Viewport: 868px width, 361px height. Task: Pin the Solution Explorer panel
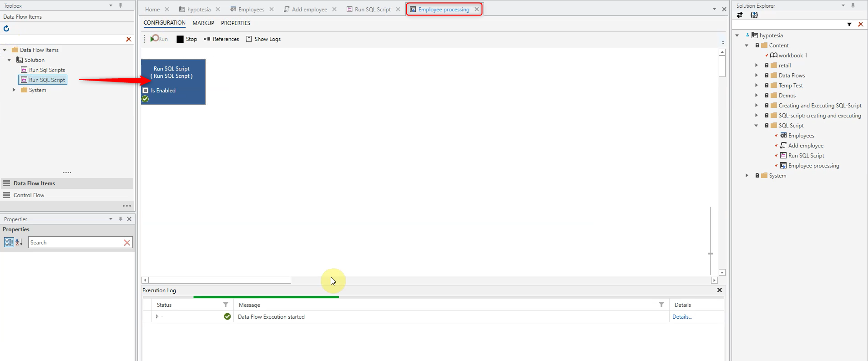pos(853,5)
